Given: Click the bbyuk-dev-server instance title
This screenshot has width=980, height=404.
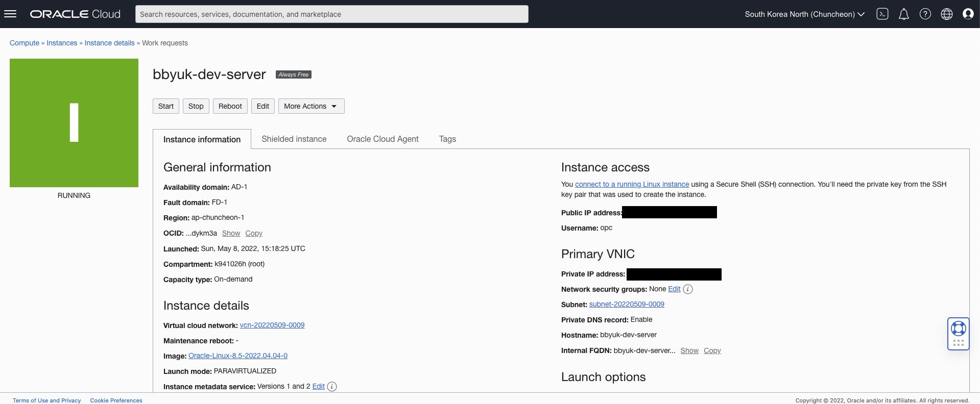Looking at the screenshot, I should (209, 74).
